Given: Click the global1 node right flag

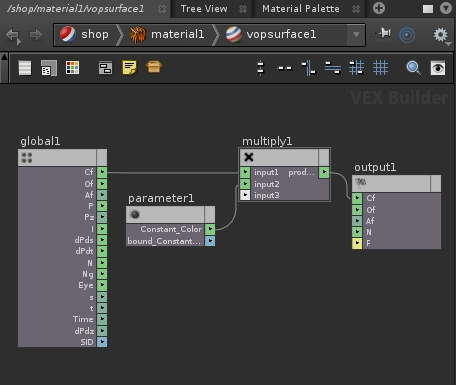Looking at the screenshot, I should [102, 157].
